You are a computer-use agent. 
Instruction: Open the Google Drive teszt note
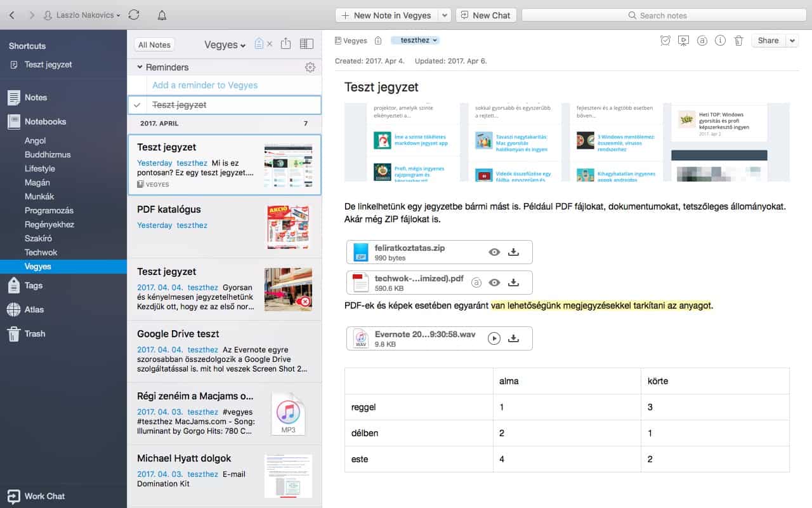click(x=225, y=352)
